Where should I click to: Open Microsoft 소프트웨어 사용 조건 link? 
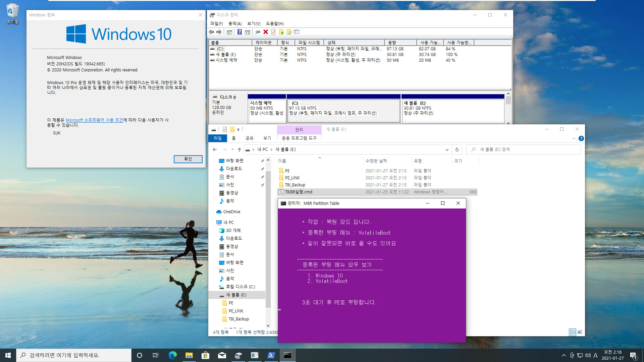tap(95, 120)
